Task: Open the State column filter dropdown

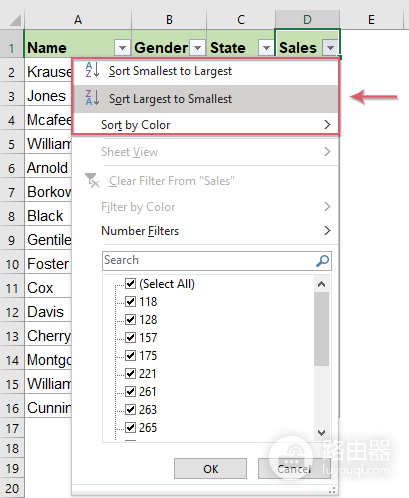Action: pos(266,48)
